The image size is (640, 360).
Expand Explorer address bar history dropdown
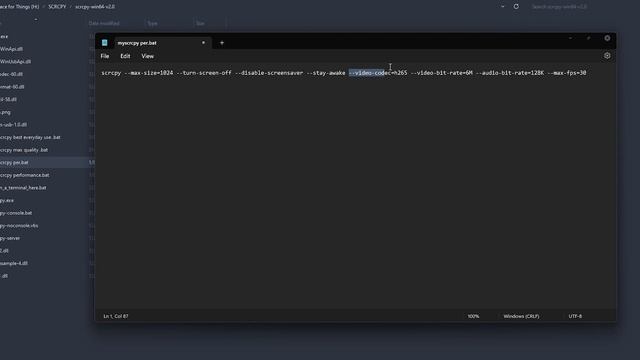502,7
